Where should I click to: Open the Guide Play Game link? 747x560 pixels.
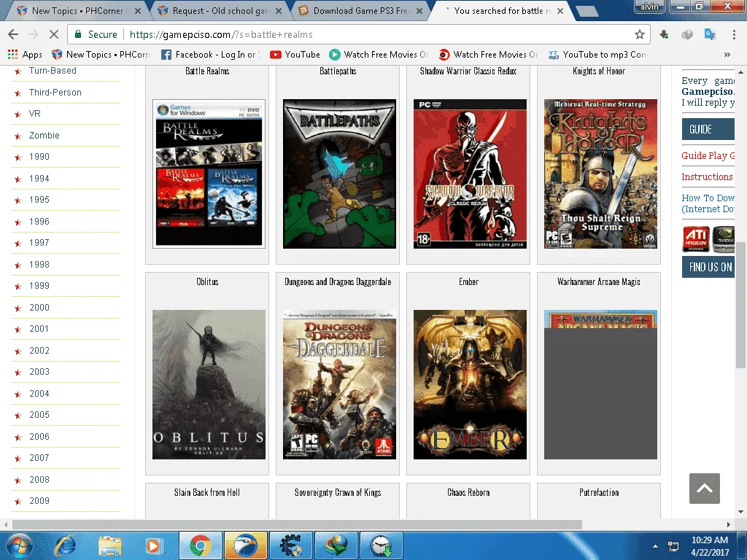click(708, 156)
